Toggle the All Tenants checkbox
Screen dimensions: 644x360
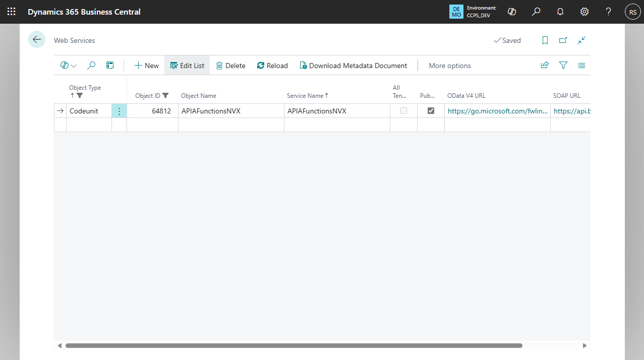403,111
